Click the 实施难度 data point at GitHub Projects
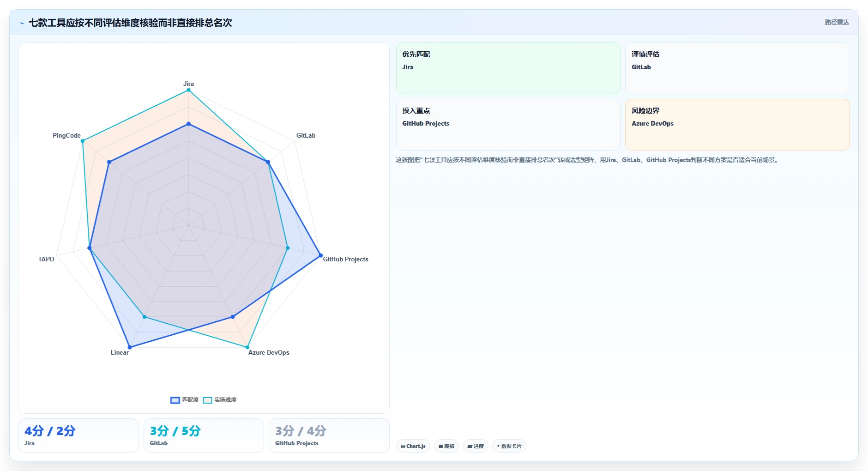This screenshot has height=471, width=868. click(288, 248)
